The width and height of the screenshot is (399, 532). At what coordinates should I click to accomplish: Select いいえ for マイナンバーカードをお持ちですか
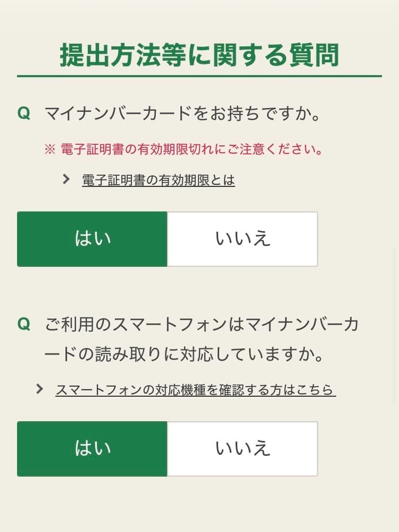pyautogui.click(x=243, y=239)
